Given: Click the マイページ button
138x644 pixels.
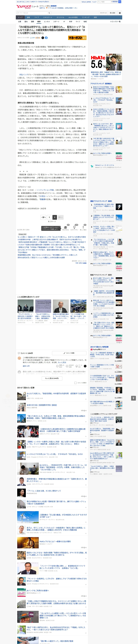Looking at the screenshot, I should pyautogui.click(x=103, y=13).
